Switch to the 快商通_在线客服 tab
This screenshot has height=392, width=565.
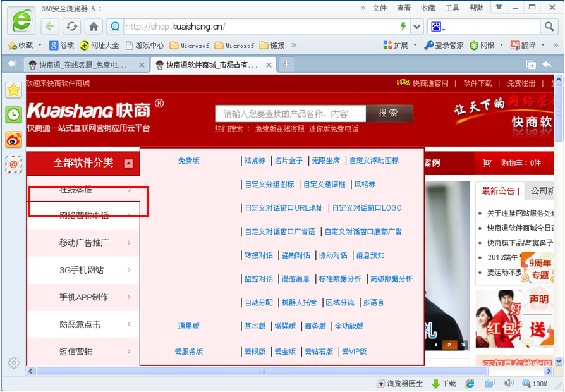(88, 65)
